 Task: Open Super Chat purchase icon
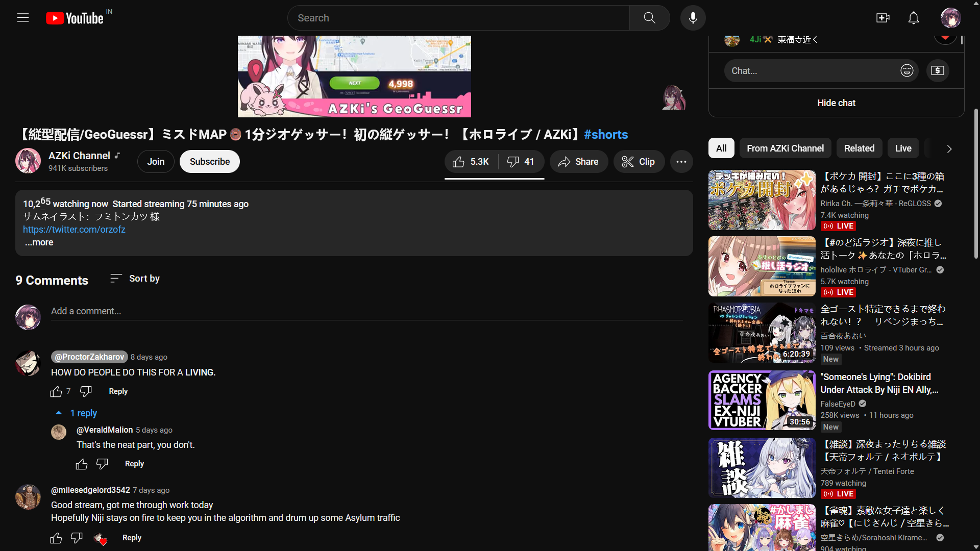[x=938, y=70]
